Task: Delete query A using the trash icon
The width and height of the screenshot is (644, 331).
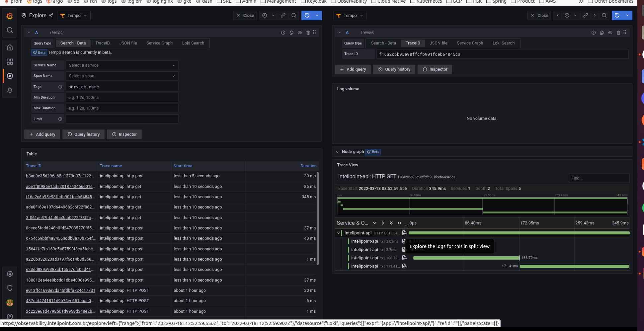Action: 308,32
